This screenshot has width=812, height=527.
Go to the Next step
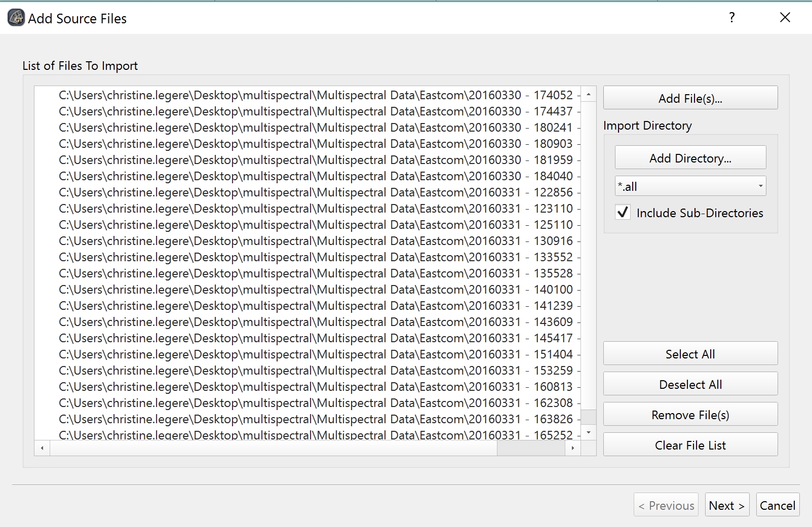click(727, 505)
